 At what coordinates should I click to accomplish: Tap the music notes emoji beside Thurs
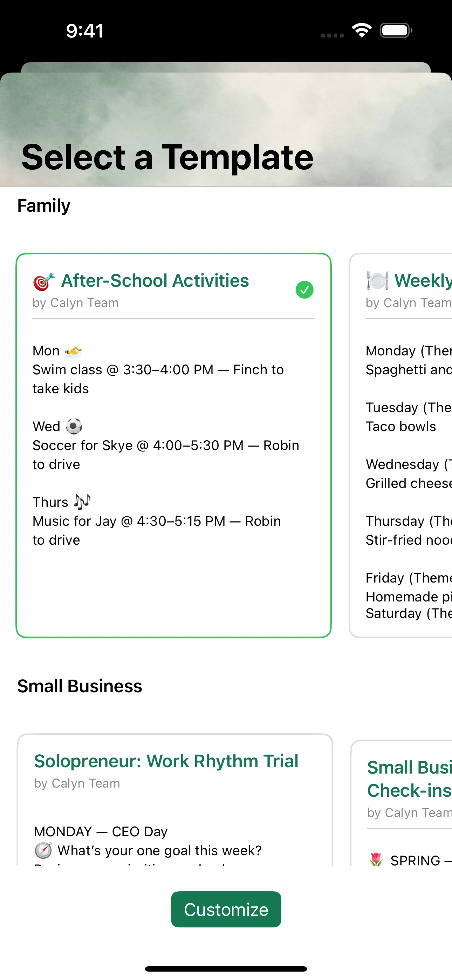coord(82,502)
